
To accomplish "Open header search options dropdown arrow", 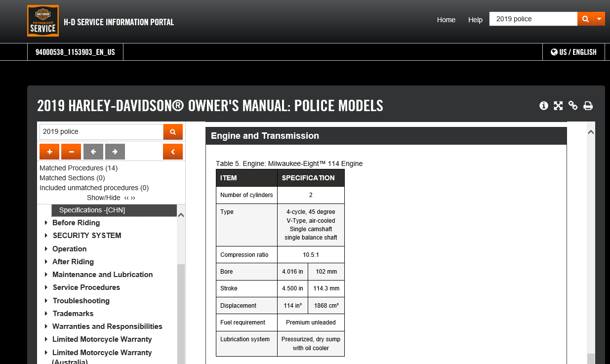I will [x=599, y=19].
